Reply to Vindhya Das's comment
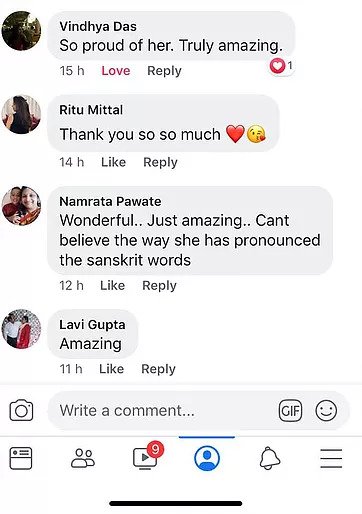This screenshot has width=362, height=514. point(164,71)
